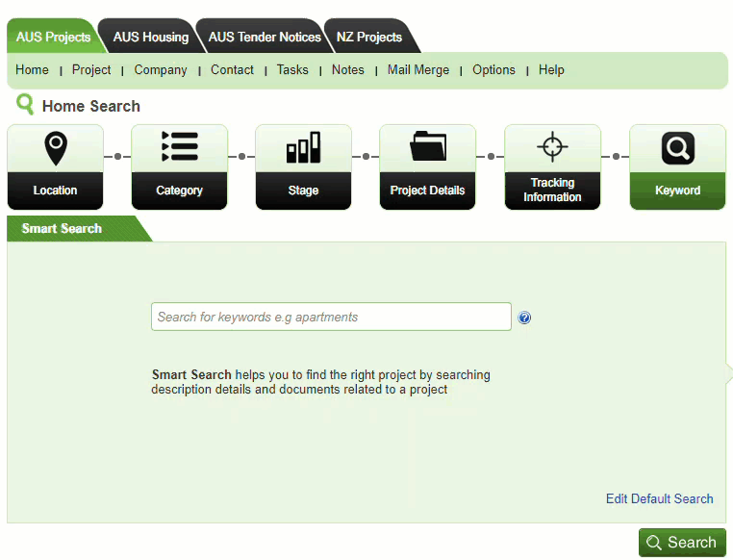Image resolution: width=733 pixels, height=560 pixels.
Task: Switch to the AUS Projects tab
Action: click(53, 37)
